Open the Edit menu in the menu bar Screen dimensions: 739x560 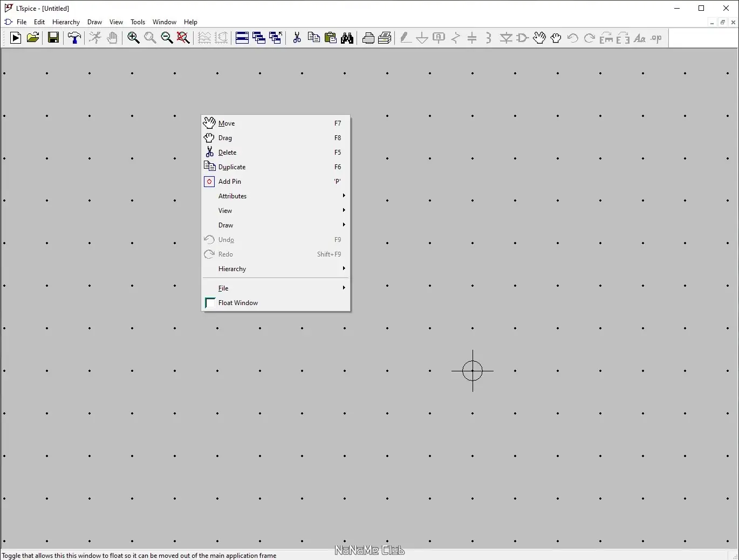[39, 22]
